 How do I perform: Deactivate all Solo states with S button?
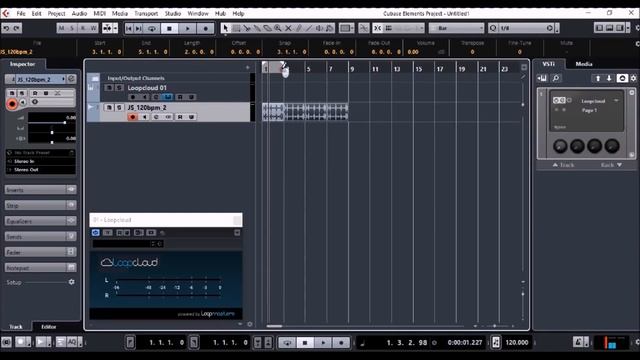coord(72,28)
